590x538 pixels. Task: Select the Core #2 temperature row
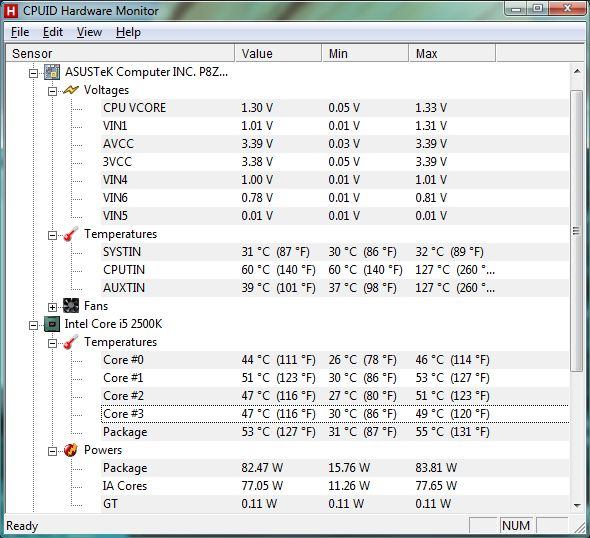coord(335,396)
